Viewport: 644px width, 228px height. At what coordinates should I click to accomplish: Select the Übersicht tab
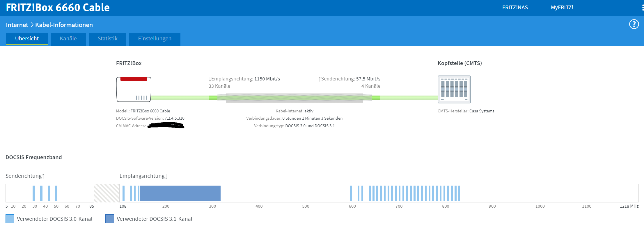click(x=27, y=39)
